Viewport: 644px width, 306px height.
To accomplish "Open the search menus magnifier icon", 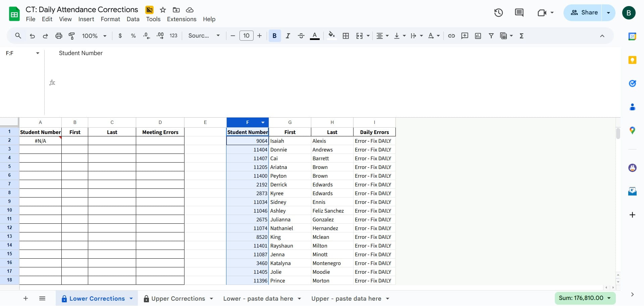I will [18, 36].
